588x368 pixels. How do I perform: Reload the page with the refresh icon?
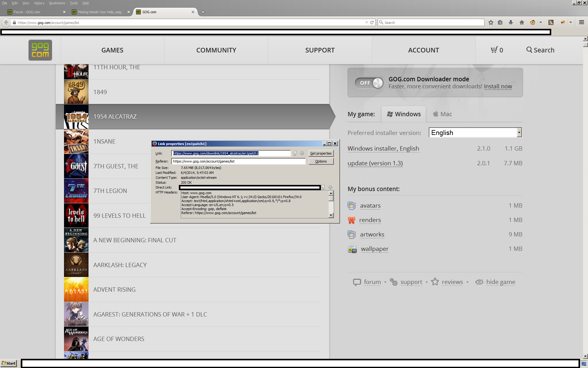372,22
